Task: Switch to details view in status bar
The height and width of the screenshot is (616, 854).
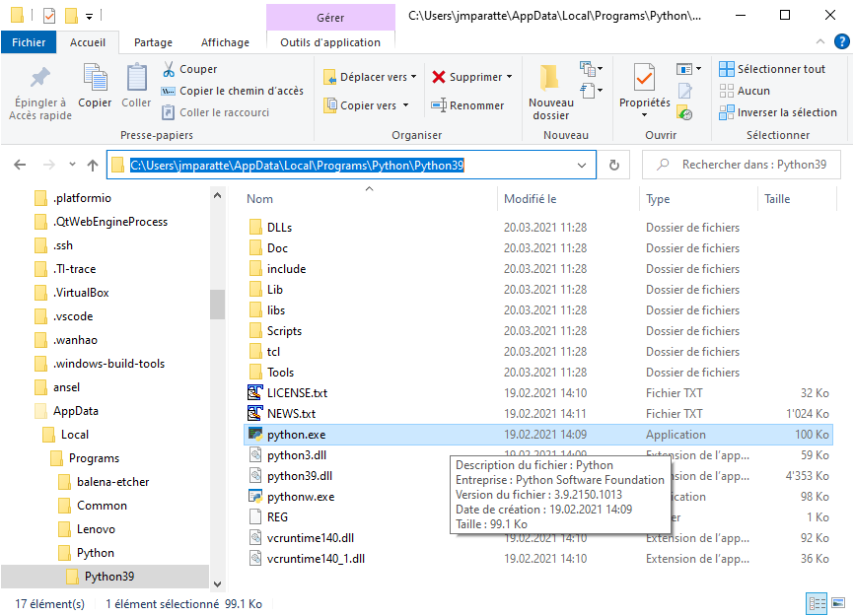Action: pyautogui.click(x=817, y=603)
